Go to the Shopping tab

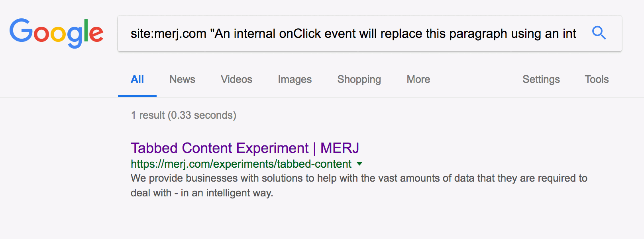tap(359, 79)
